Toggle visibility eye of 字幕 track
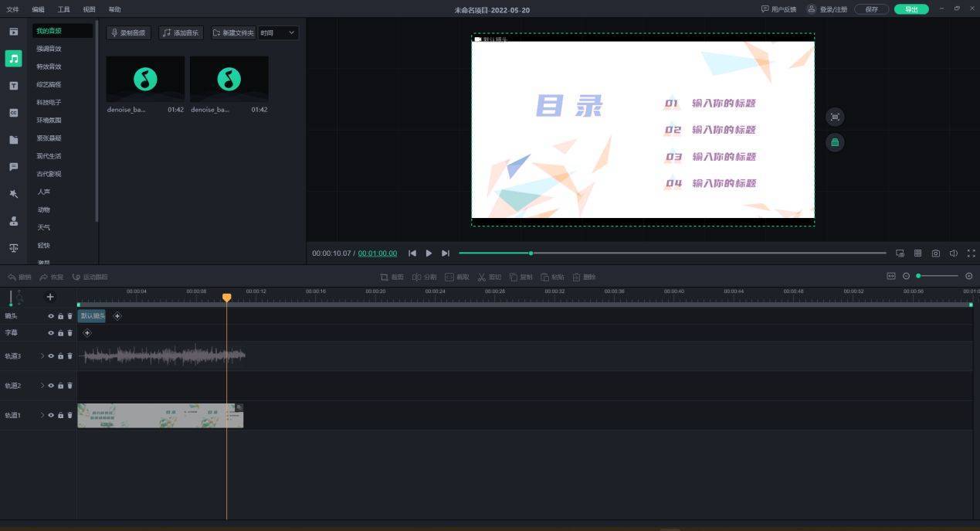 (51, 333)
